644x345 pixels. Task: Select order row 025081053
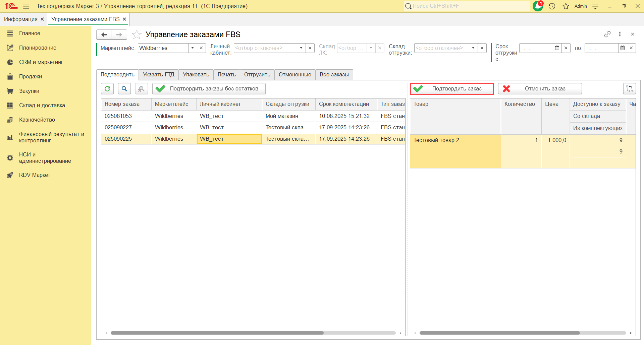[118, 116]
